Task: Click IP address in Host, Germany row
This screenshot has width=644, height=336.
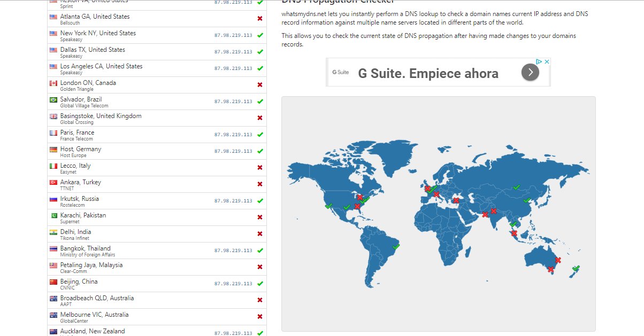Action: coord(233,151)
